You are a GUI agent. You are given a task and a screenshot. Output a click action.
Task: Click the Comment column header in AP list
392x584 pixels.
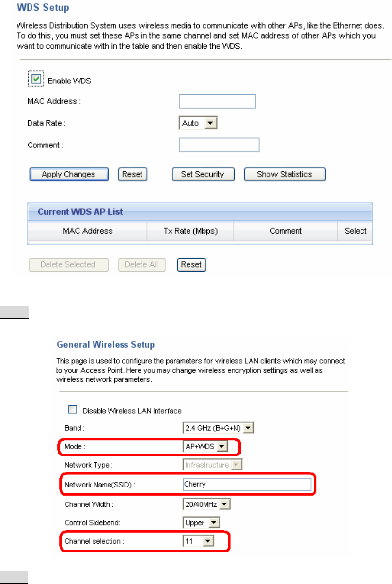click(x=286, y=231)
